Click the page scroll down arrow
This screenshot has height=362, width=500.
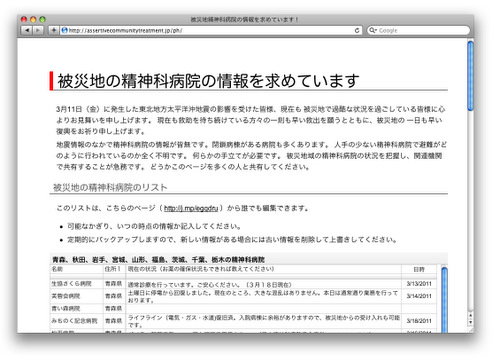(x=470, y=322)
